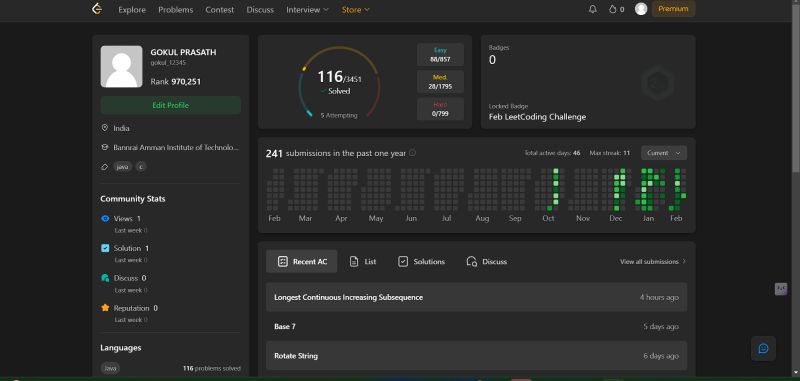Click the streak flame counter
The height and width of the screenshot is (381, 800).
pyautogui.click(x=616, y=9)
